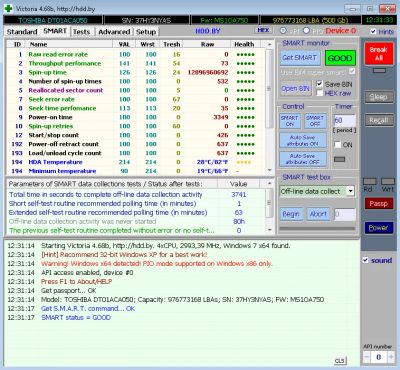Click the Passp button
This screenshot has width=400, height=370.
379,203
